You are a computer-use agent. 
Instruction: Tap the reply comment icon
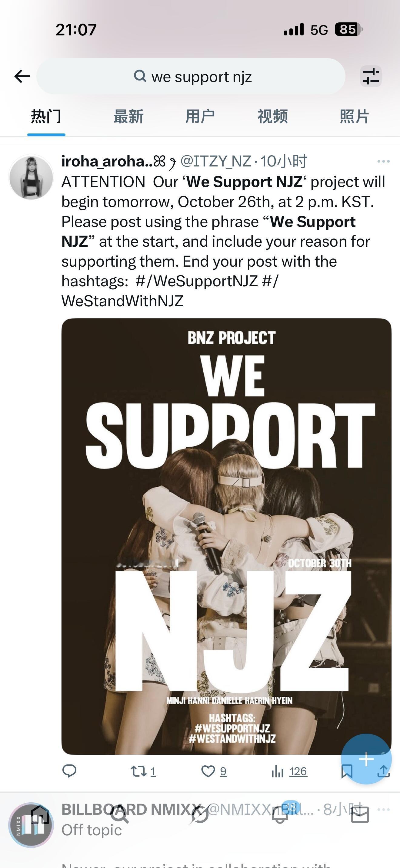[69, 771]
